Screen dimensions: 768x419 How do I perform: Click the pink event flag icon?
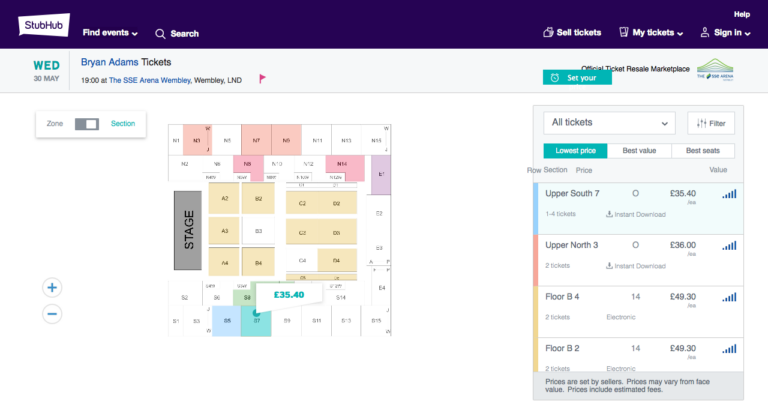tap(262, 78)
